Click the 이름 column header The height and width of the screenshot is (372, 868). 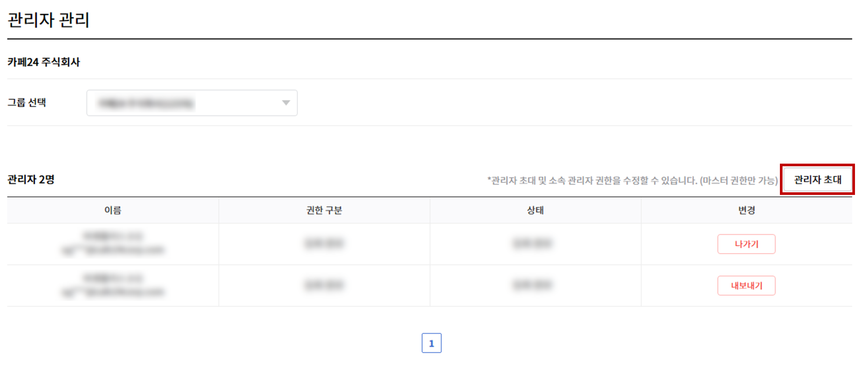point(113,211)
